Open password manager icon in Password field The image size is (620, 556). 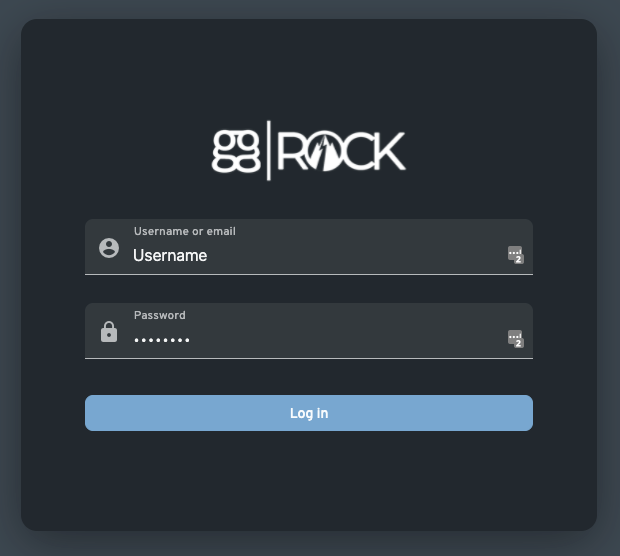tap(516, 339)
